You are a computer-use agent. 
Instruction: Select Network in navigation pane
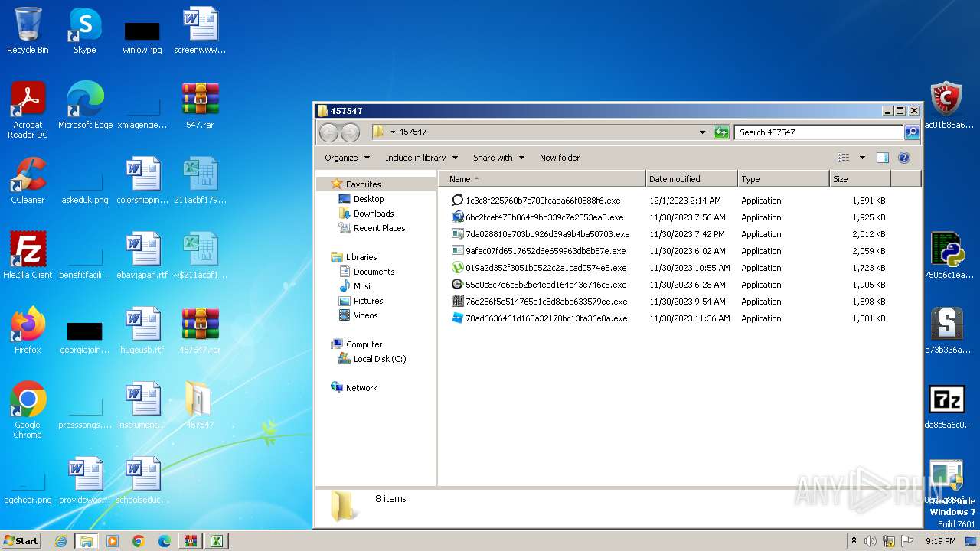[361, 388]
